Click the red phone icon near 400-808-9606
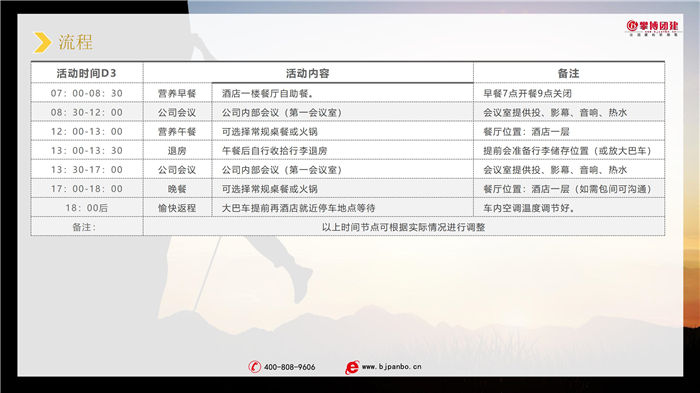Viewport: 700px width, 393px height. 254,367
